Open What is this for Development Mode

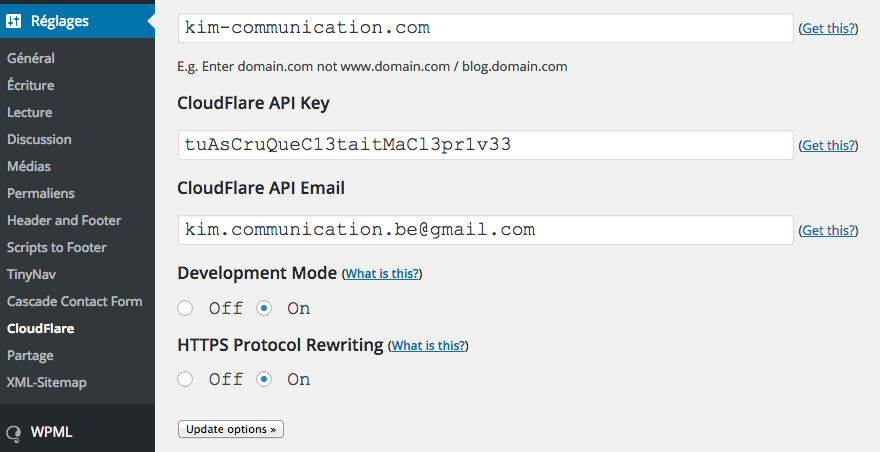point(382,274)
